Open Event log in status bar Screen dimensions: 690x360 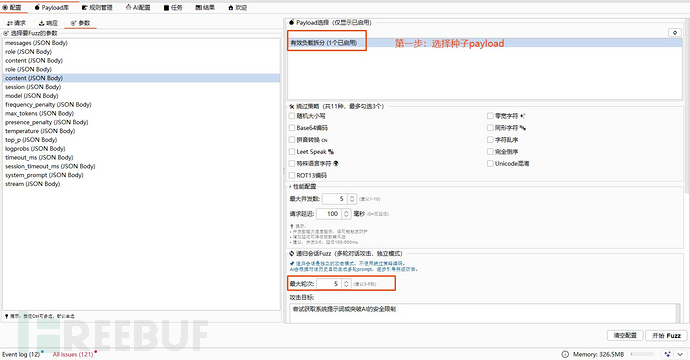tap(21, 354)
